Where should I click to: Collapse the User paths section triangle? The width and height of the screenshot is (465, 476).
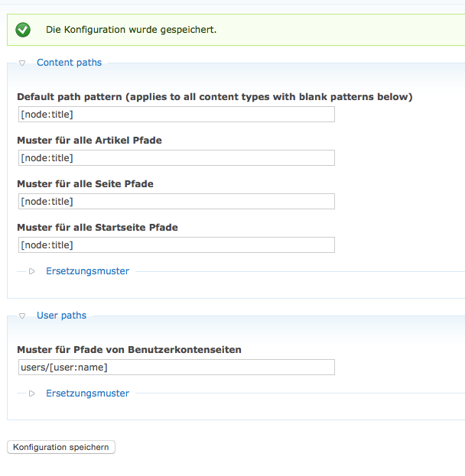pyautogui.click(x=23, y=316)
